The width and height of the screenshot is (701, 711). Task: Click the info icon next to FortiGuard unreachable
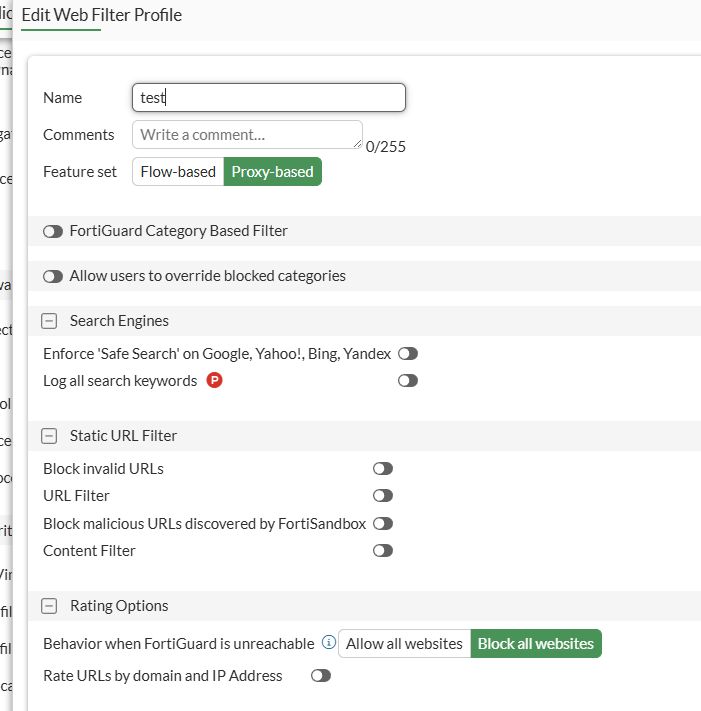coord(328,643)
